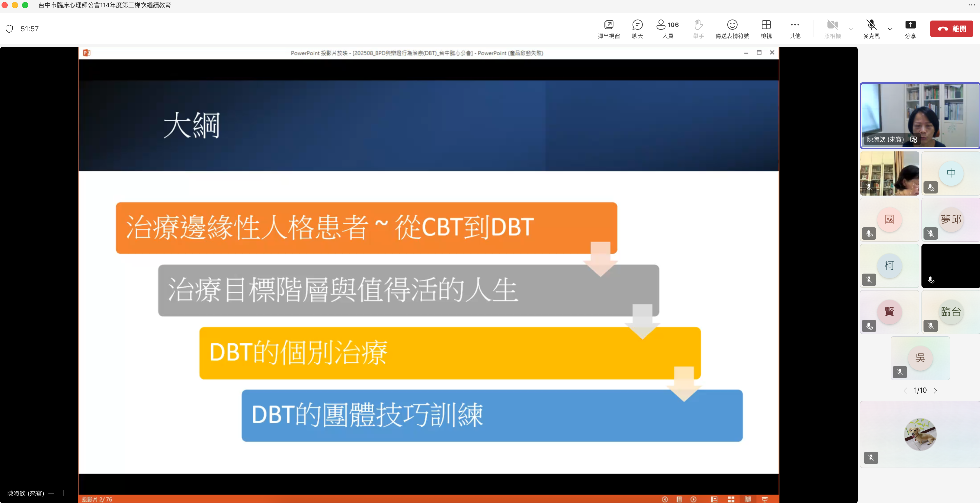Viewport: 980px width, 503px height.
Task: Open the chat (聊天) panel
Action: pyautogui.click(x=637, y=29)
